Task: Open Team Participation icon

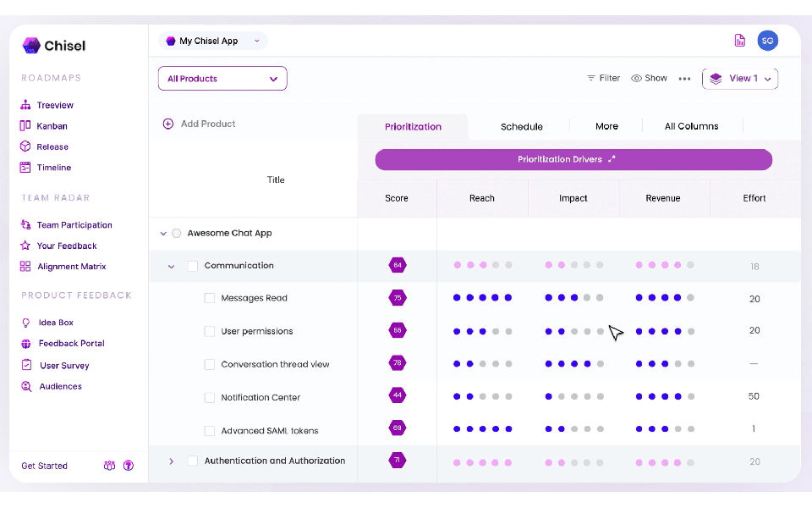Action: click(x=25, y=224)
